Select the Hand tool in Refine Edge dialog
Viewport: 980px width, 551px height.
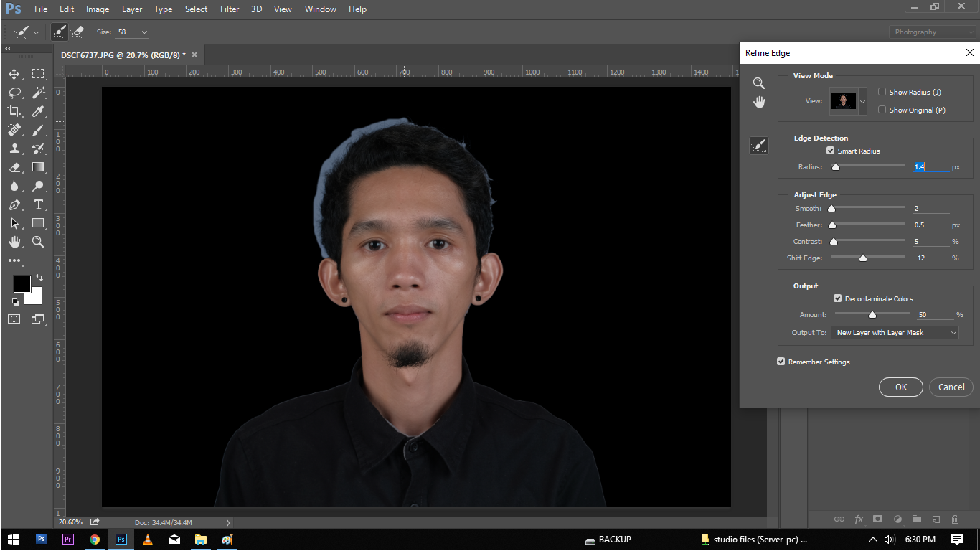(x=759, y=102)
